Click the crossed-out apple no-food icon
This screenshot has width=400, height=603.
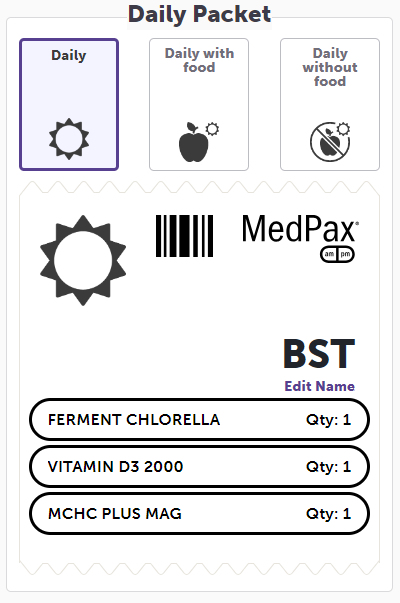coord(330,142)
